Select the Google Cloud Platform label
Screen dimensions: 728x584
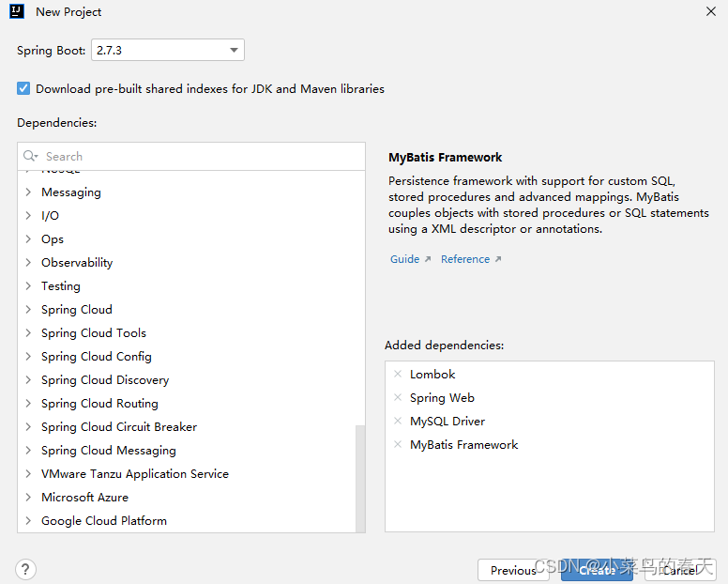click(x=104, y=520)
